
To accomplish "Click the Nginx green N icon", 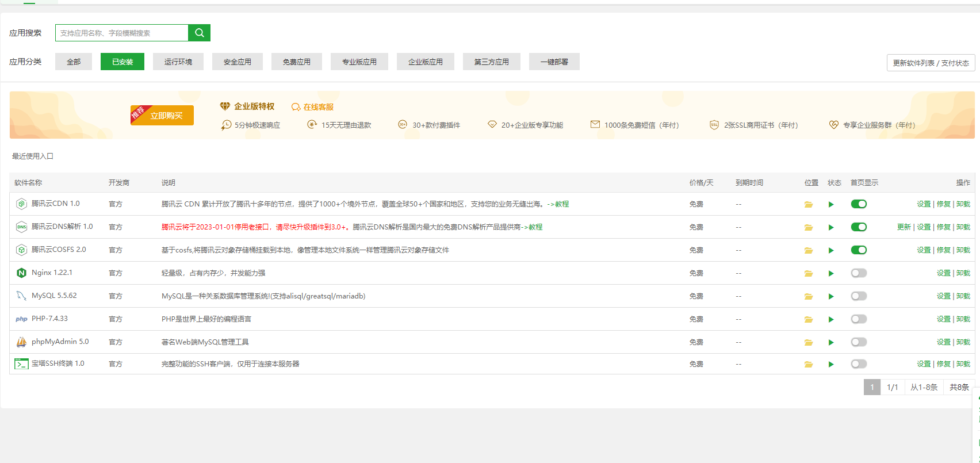I will (21, 273).
